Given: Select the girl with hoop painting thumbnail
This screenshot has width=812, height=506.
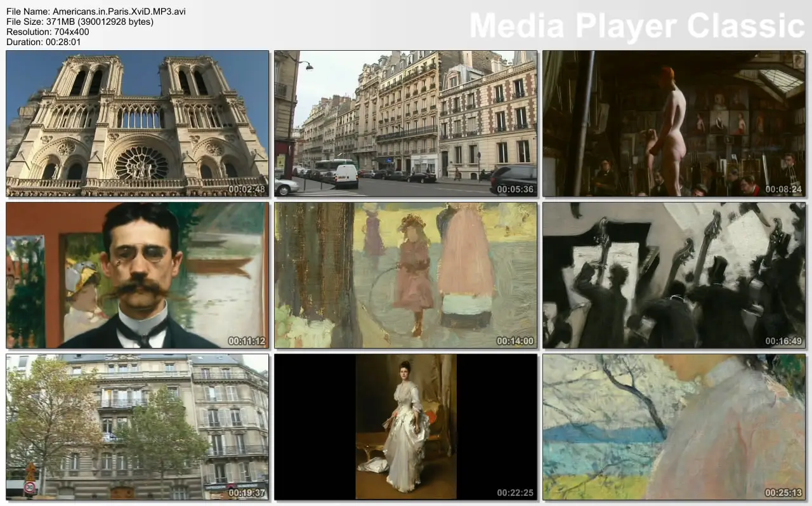Looking at the screenshot, I should pos(406,275).
